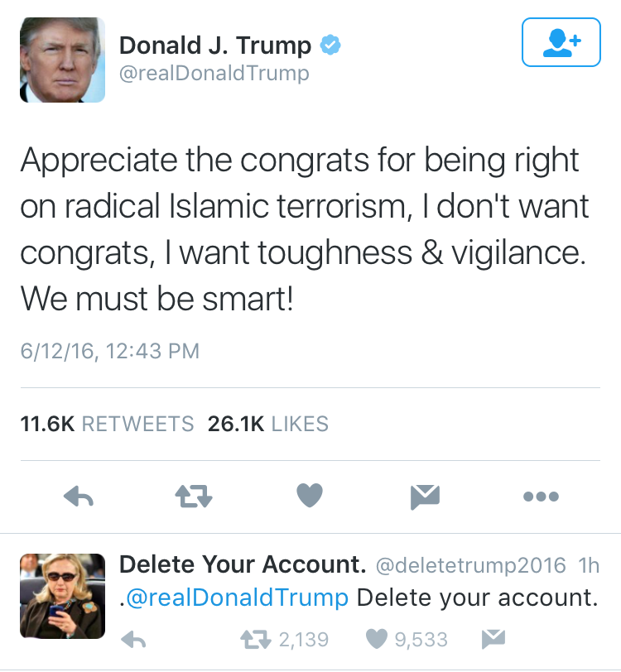621x672 pixels.
Task: Open the main tweet author's profile photo
Action: click(x=63, y=60)
